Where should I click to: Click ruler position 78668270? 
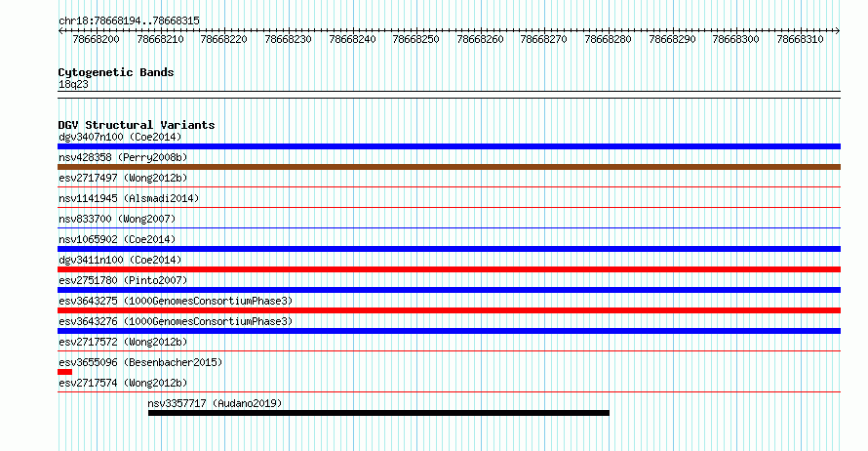[x=543, y=39]
